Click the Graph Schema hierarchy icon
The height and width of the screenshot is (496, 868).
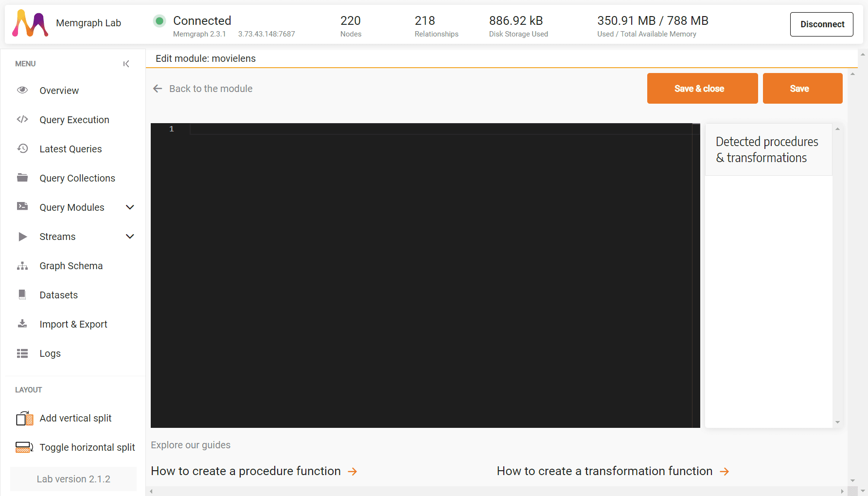coord(22,266)
